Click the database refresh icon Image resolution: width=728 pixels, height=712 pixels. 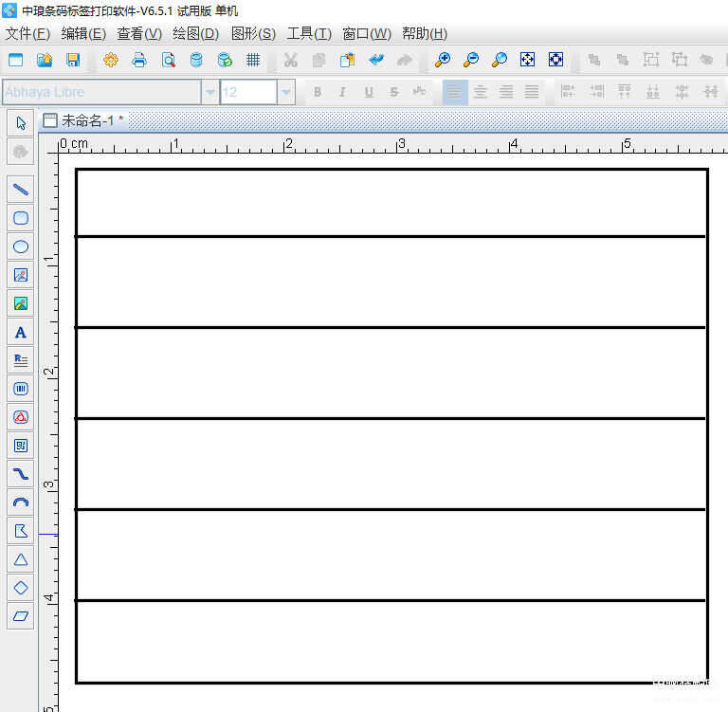[x=225, y=60]
